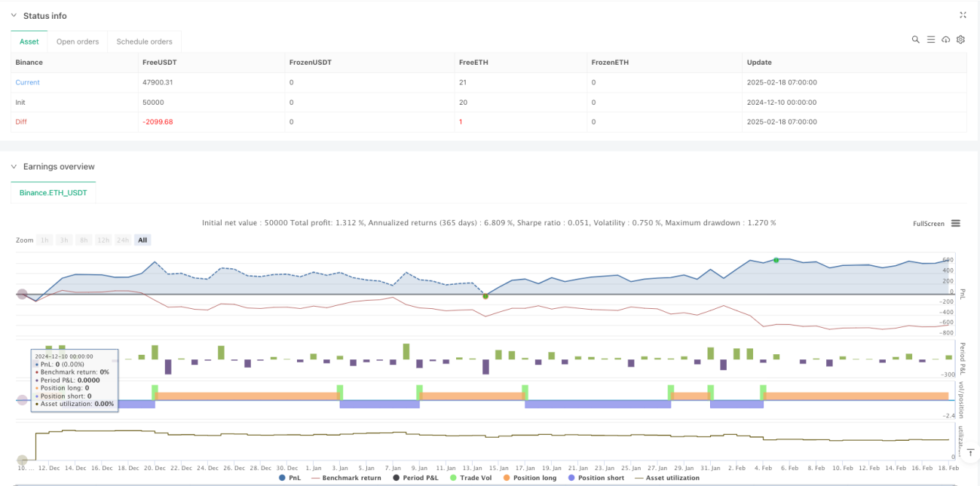Image resolution: width=980 pixels, height=486 pixels.
Task: Click the collapse arrows icon at top right
Action: [x=963, y=15]
